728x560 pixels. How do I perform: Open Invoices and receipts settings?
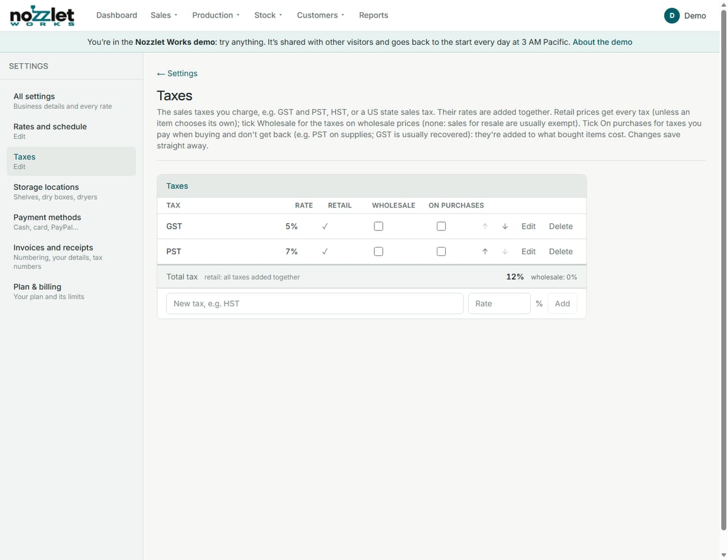pyautogui.click(x=71, y=257)
